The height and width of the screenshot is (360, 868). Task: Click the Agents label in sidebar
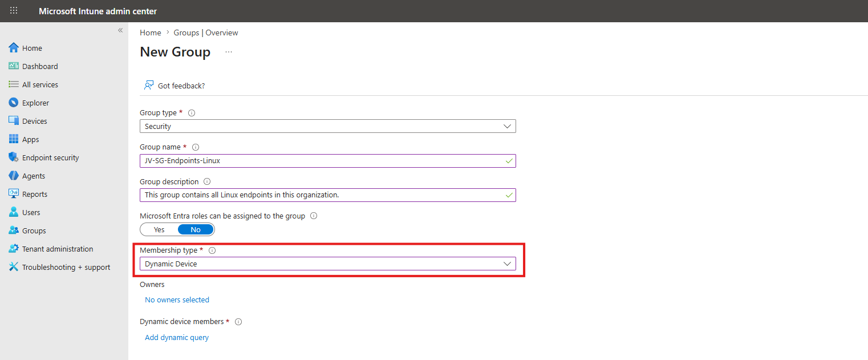pos(34,176)
